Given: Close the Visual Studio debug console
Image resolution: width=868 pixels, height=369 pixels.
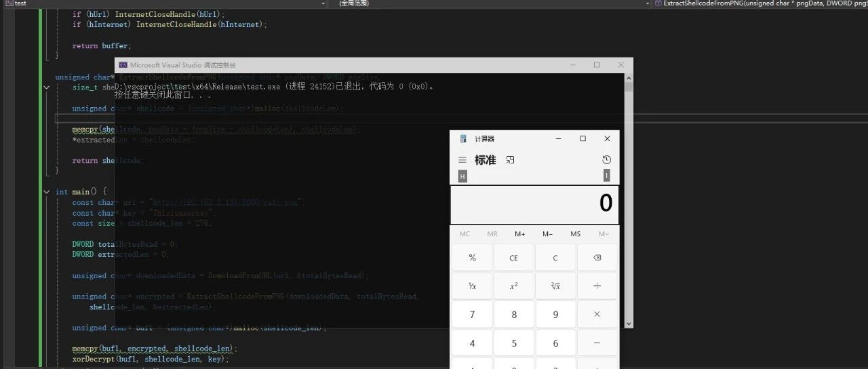Looking at the screenshot, I should point(621,65).
